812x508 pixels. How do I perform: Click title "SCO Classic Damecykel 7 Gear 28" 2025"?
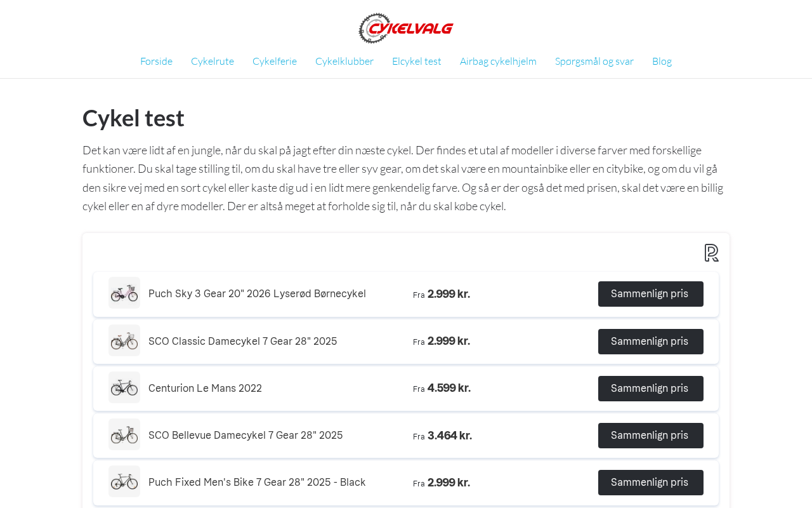coord(243,342)
